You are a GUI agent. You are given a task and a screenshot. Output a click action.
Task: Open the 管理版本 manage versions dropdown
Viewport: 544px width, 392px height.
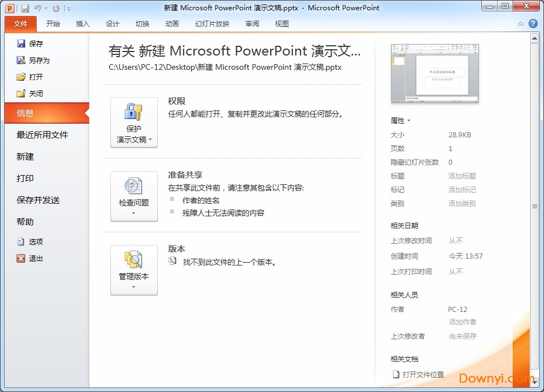[x=134, y=270]
